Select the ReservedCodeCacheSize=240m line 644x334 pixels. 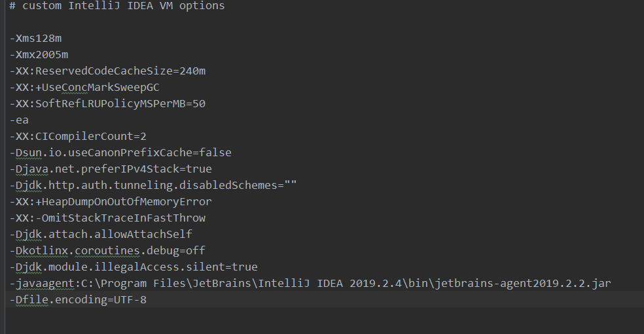tap(107, 71)
